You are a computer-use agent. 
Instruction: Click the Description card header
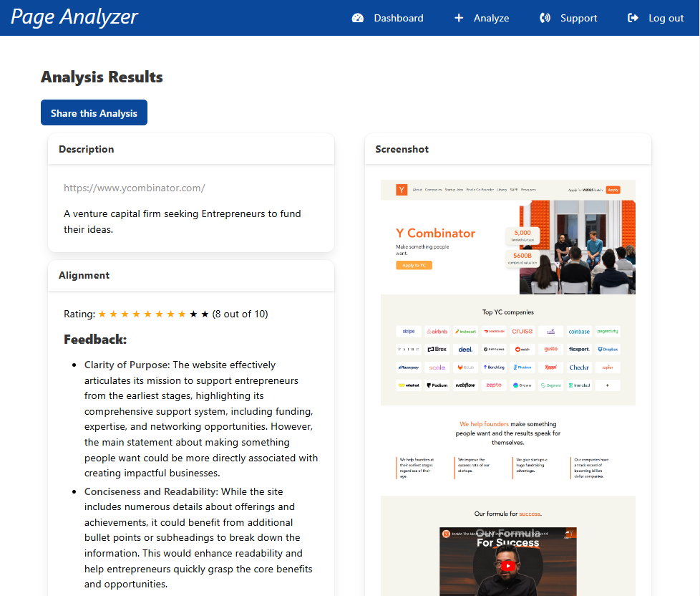coord(191,149)
